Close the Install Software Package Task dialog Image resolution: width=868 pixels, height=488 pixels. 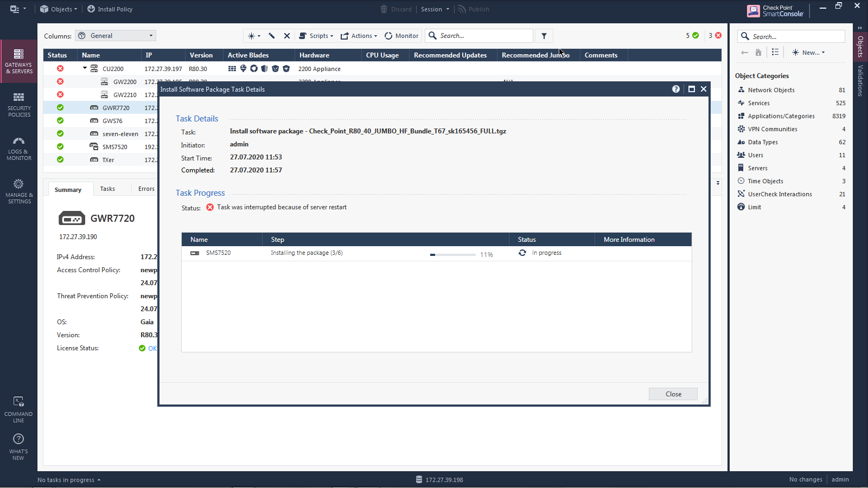pos(673,394)
